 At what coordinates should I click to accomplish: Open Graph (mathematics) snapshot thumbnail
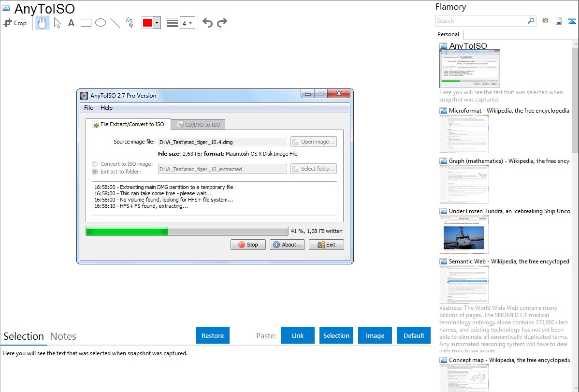pyautogui.click(x=464, y=184)
